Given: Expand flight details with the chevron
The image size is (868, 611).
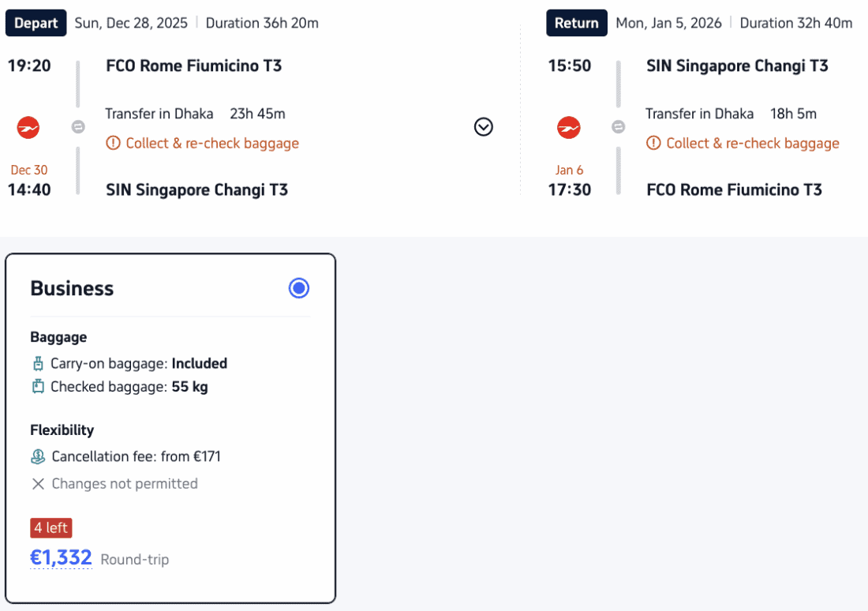Looking at the screenshot, I should click(484, 127).
